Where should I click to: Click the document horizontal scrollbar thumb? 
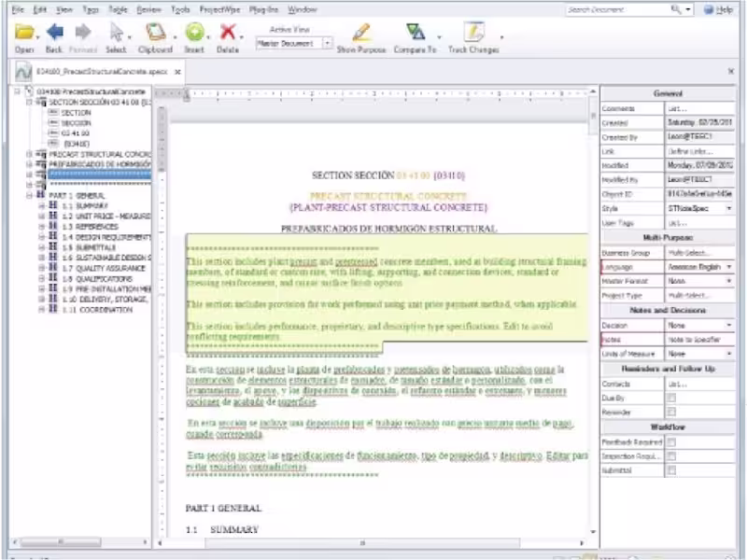pos(362,543)
